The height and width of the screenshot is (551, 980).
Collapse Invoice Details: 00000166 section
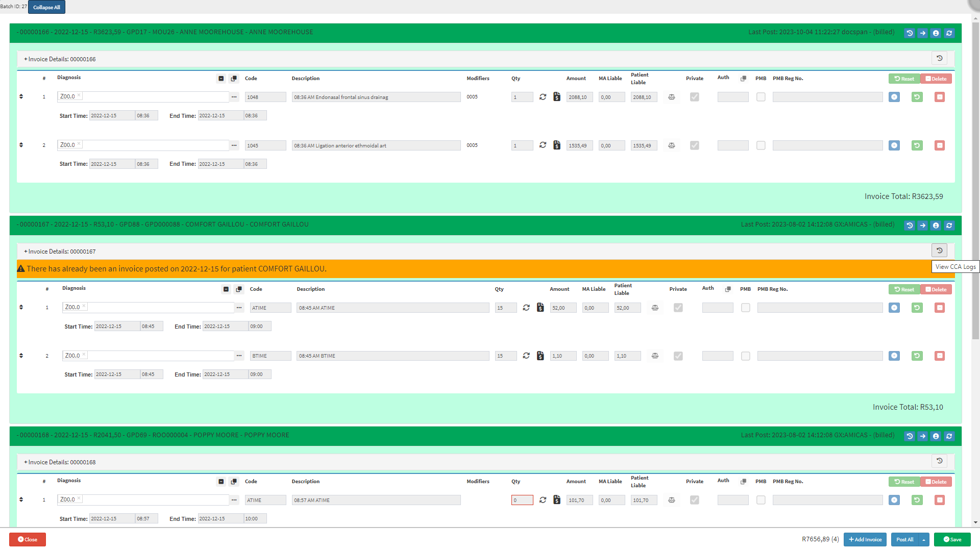tap(60, 59)
